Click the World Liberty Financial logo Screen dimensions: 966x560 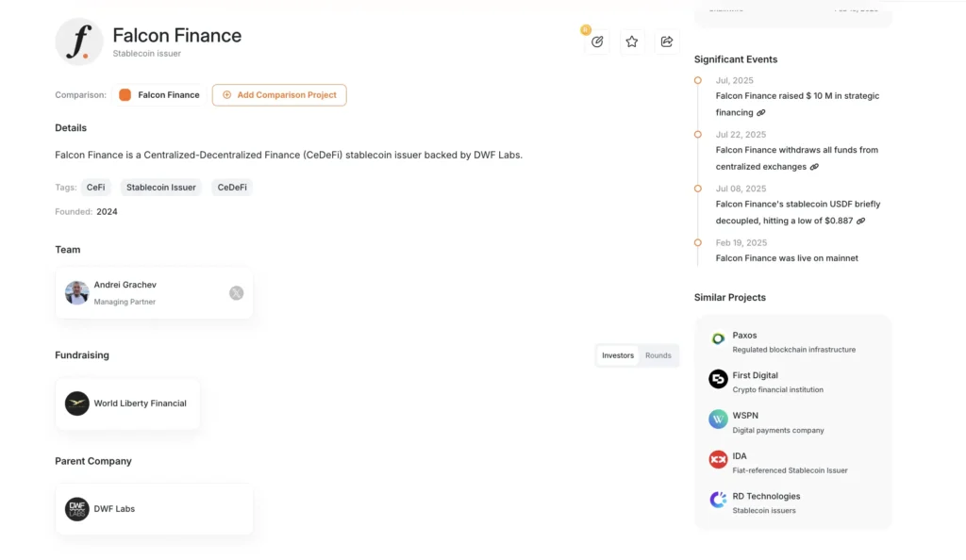[x=77, y=404]
